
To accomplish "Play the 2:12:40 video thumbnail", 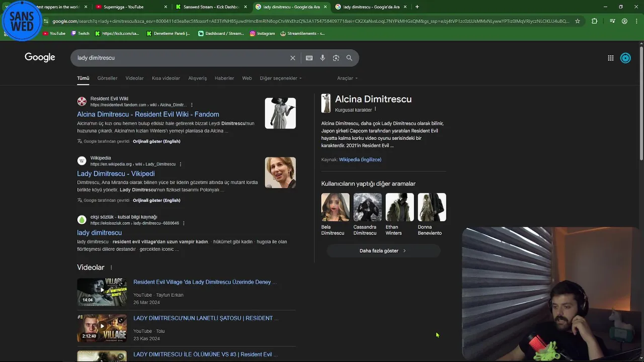I will pyautogui.click(x=102, y=328).
